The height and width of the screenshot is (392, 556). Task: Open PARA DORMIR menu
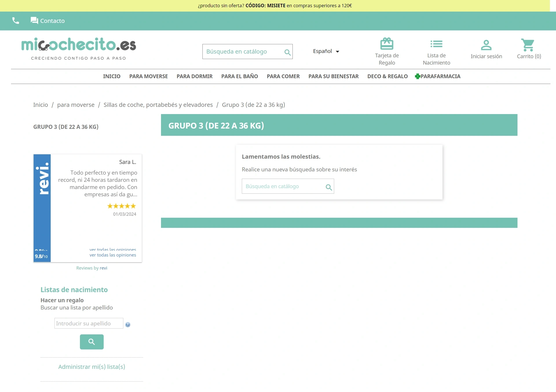(195, 76)
